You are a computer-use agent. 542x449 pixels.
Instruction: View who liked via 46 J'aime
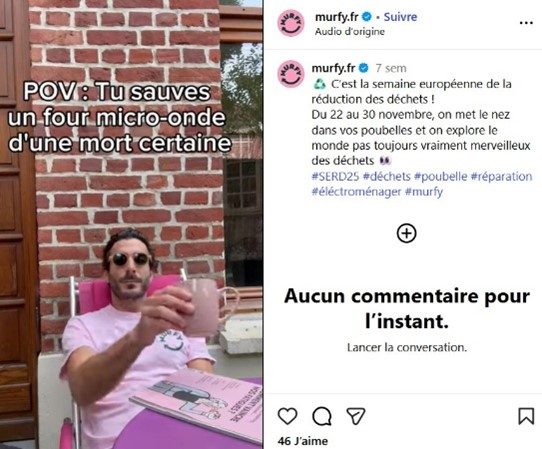tap(303, 441)
